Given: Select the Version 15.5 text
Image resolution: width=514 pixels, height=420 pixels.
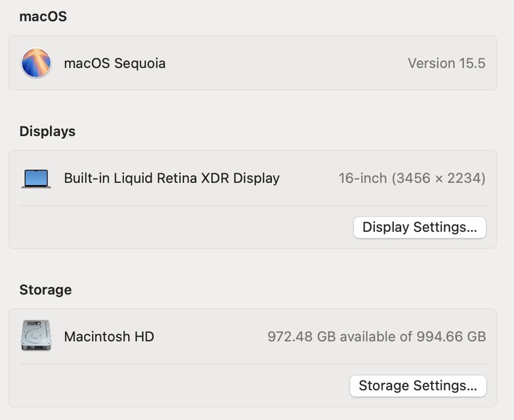Looking at the screenshot, I should click(446, 63).
